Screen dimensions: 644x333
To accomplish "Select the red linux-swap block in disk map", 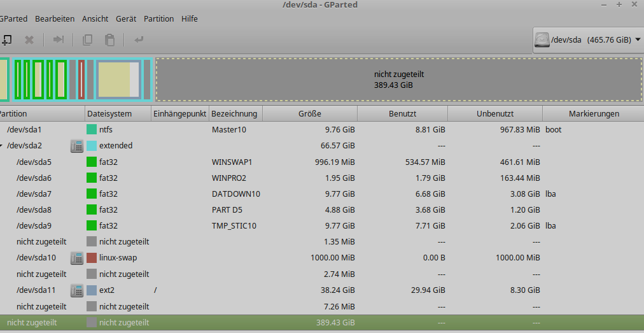I will tap(81, 80).
